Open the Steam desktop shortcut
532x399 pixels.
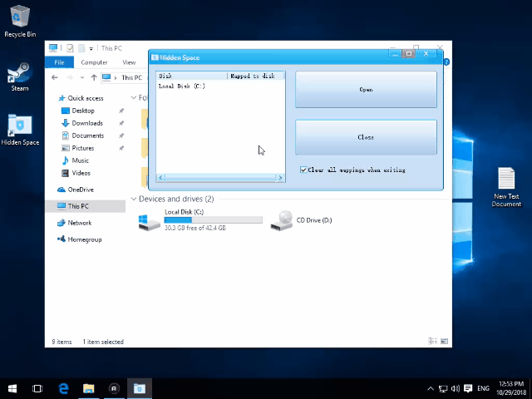pyautogui.click(x=19, y=76)
